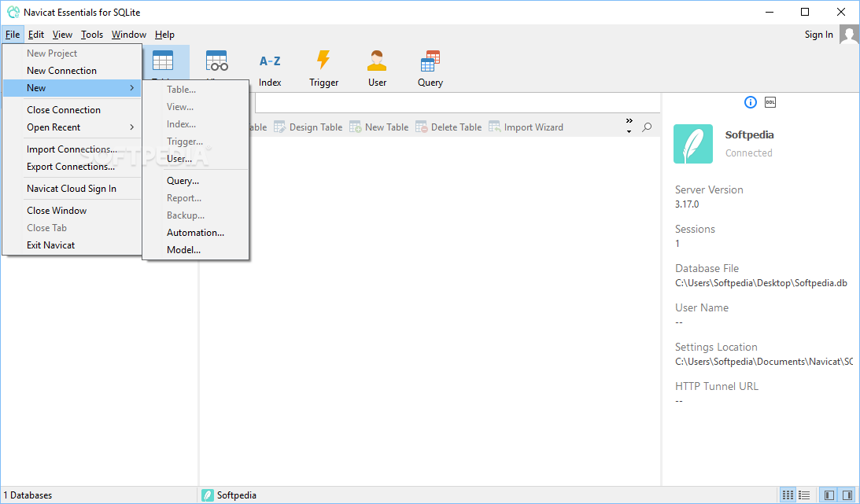Select Backup... in the New submenu
The image size is (860, 504).
tap(196, 215)
